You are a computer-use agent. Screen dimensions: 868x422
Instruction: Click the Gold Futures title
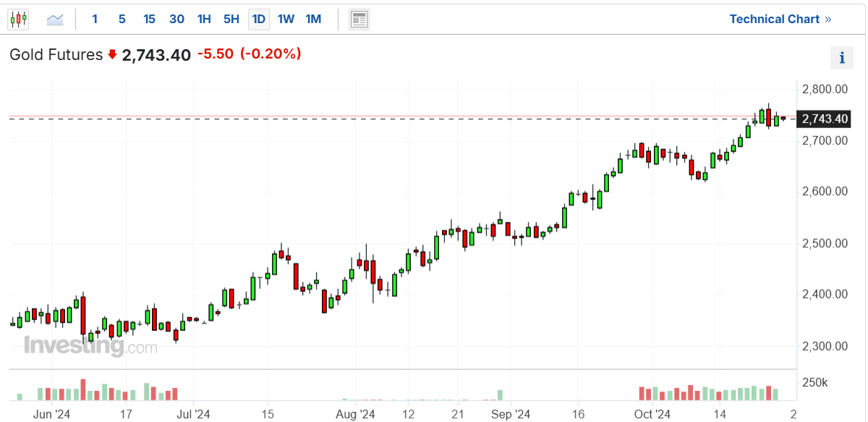tap(56, 55)
